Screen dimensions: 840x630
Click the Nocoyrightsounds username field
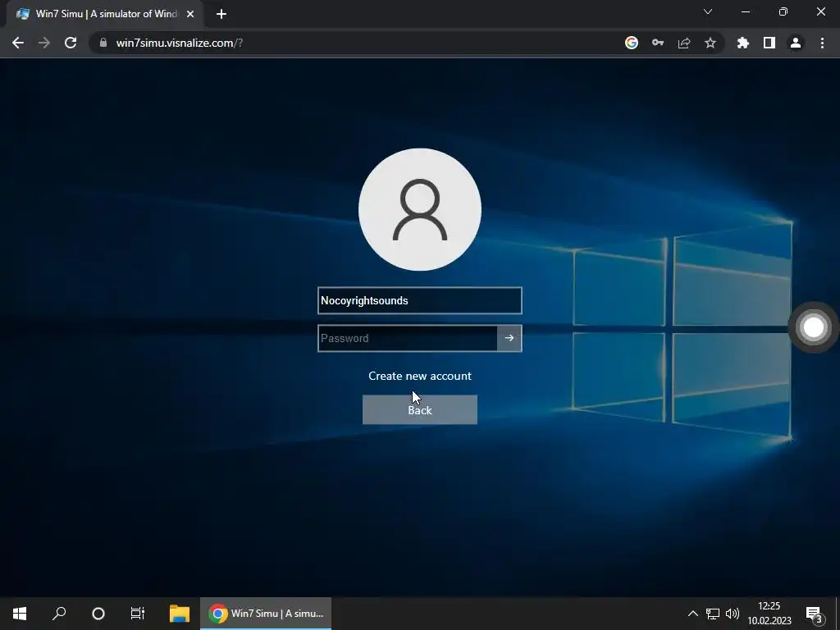click(x=420, y=300)
